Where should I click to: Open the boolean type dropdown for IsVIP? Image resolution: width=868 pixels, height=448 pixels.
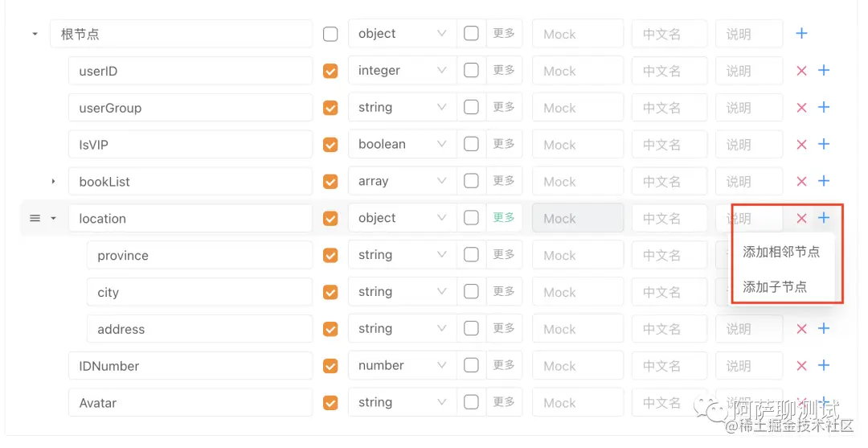coord(403,144)
